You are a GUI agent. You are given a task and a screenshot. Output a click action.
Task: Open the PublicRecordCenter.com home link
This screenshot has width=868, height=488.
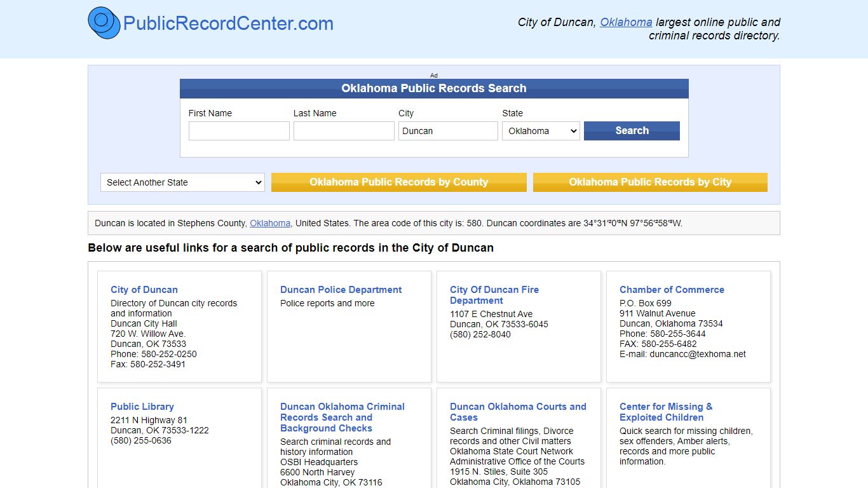(x=228, y=24)
